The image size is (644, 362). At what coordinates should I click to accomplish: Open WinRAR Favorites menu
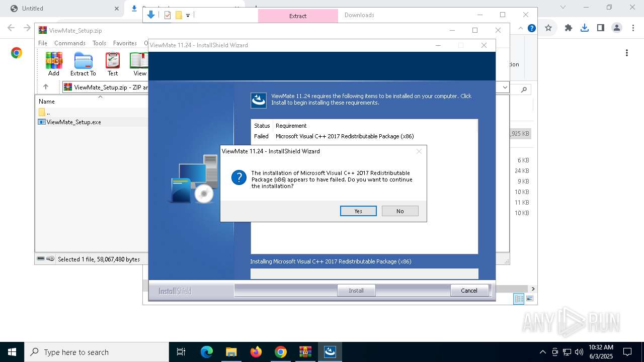pyautogui.click(x=125, y=43)
